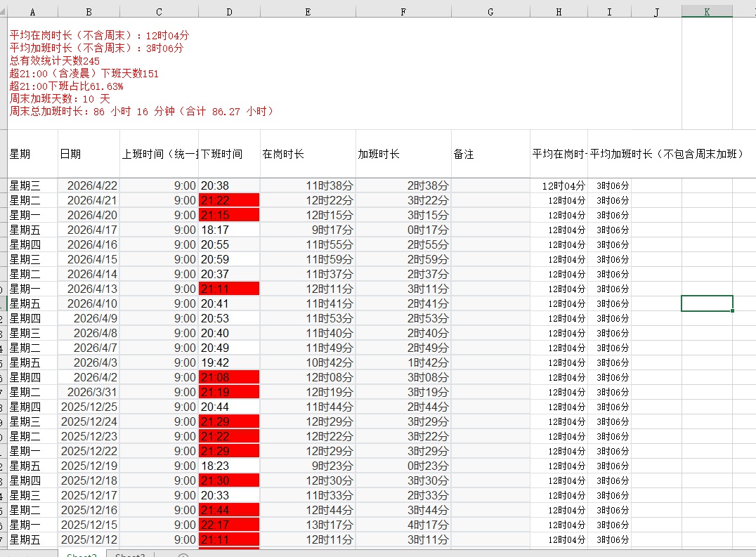Select column C header
The width and height of the screenshot is (756, 557).
(159, 12)
